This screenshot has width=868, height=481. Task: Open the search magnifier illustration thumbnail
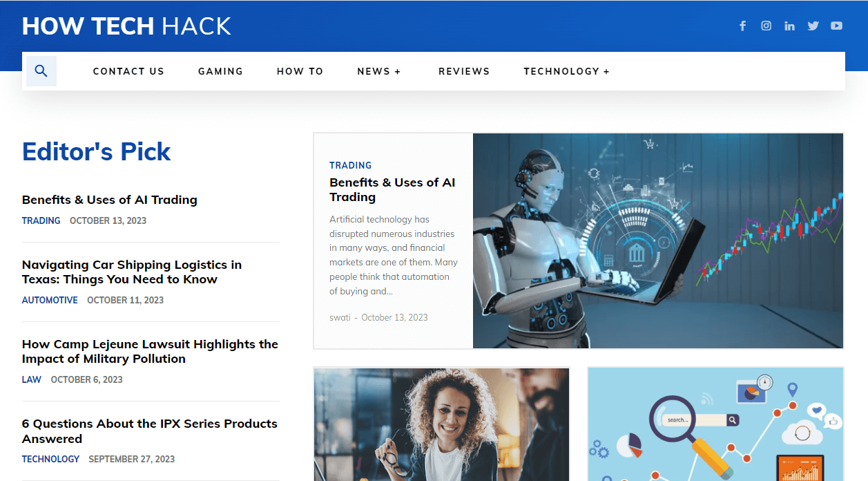tap(715, 424)
